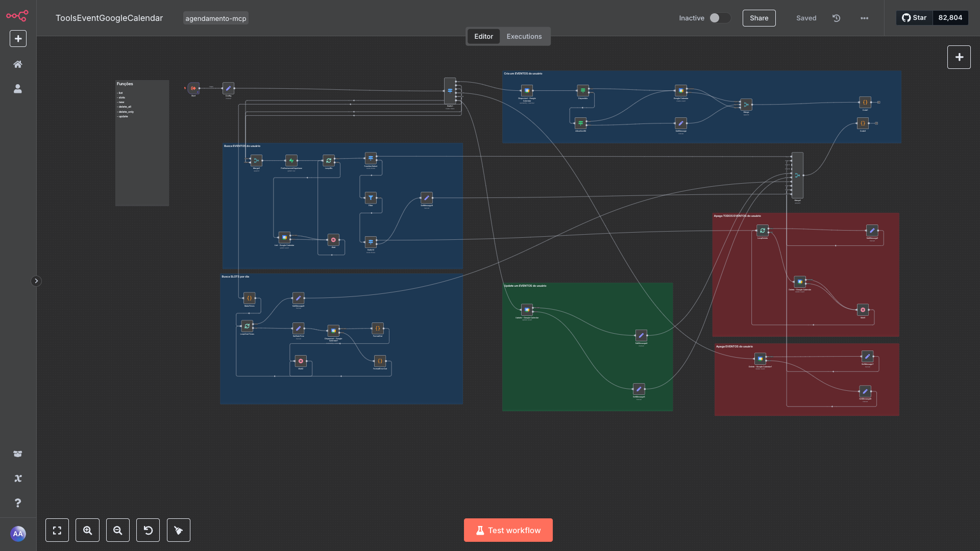
Task: Expand the collapsed sidebar with chevron
Action: tap(36, 281)
